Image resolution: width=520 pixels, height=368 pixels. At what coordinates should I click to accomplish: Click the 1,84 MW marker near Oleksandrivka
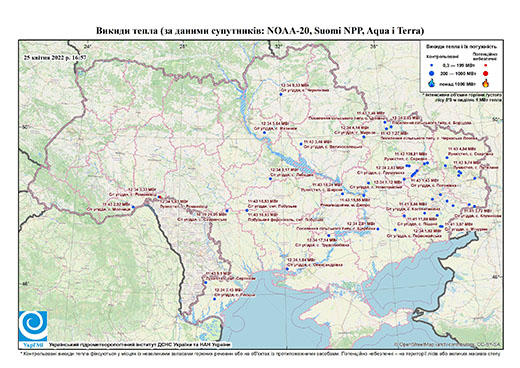pos(288,269)
